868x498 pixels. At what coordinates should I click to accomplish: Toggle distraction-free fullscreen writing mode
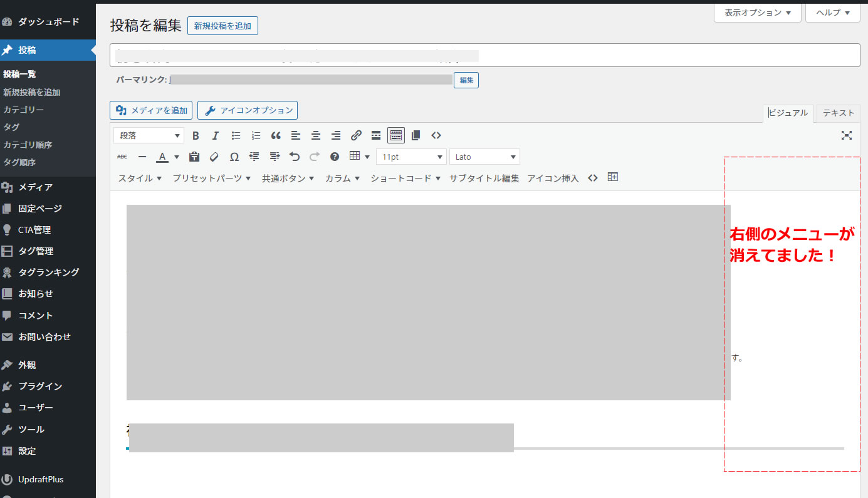(x=847, y=135)
